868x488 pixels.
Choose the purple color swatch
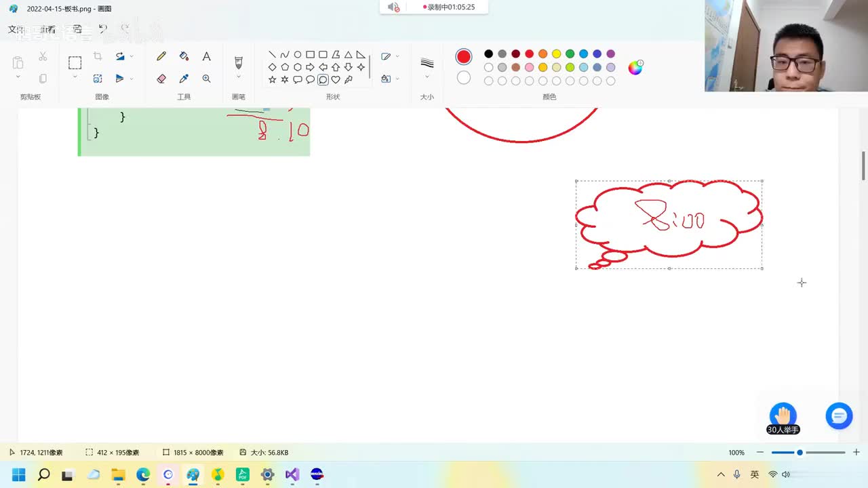click(x=610, y=54)
